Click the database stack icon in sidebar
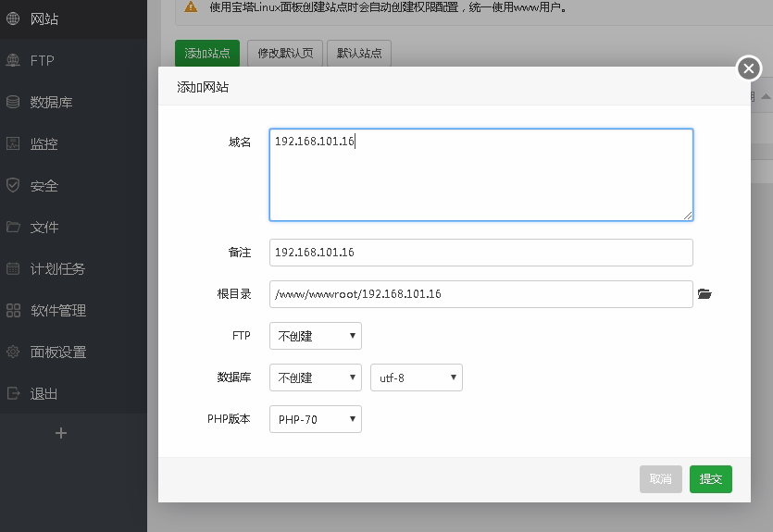The height and width of the screenshot is (532, 773). coord(13,102)
